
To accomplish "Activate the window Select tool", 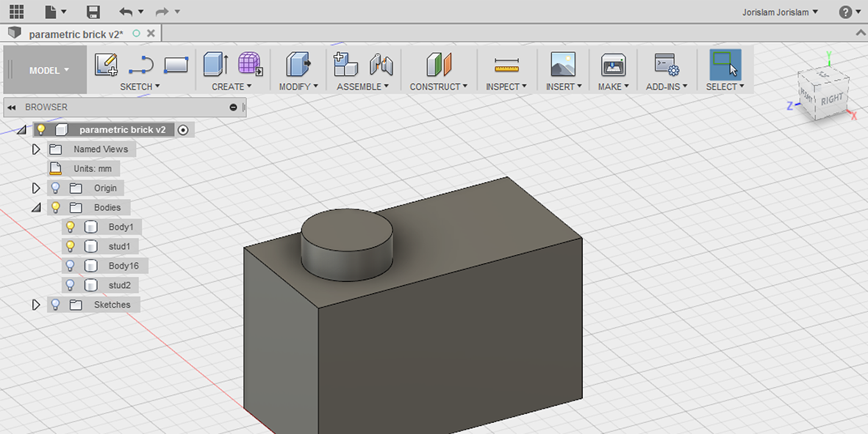I will [x=725, y=65].
